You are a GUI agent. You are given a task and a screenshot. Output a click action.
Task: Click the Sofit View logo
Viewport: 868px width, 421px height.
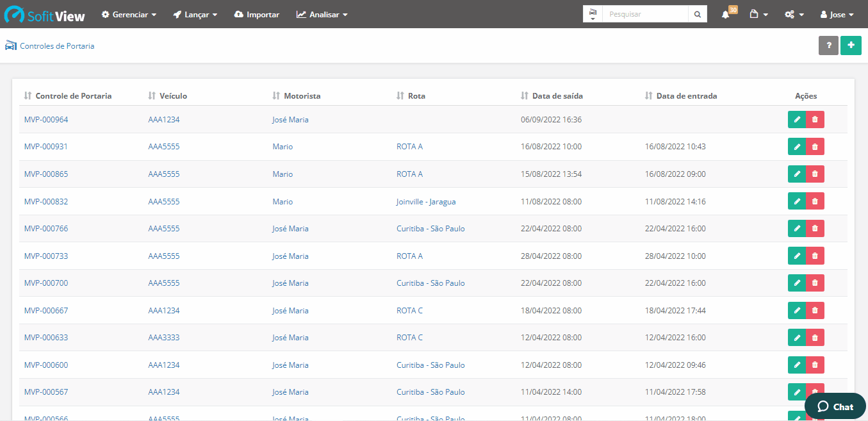45,14
